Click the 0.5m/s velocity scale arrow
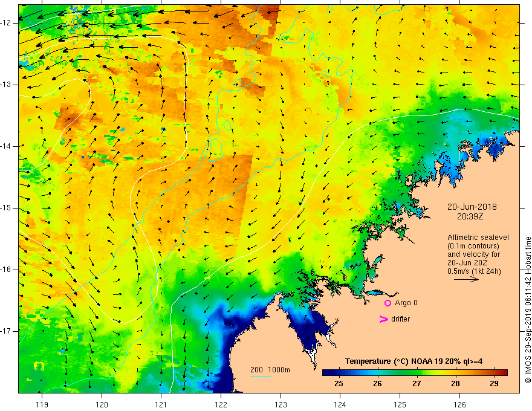The width and height of the screenshot is (532, 411). (x=466, y=279)
